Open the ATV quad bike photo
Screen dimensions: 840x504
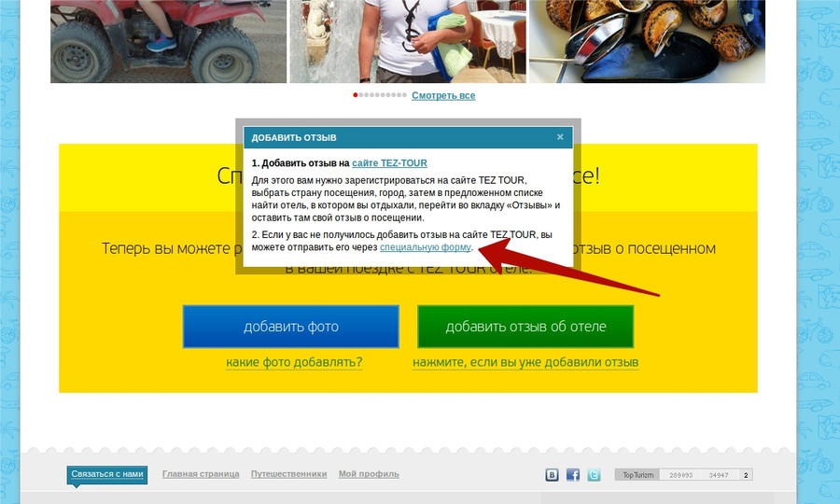(x=168, y=41)
